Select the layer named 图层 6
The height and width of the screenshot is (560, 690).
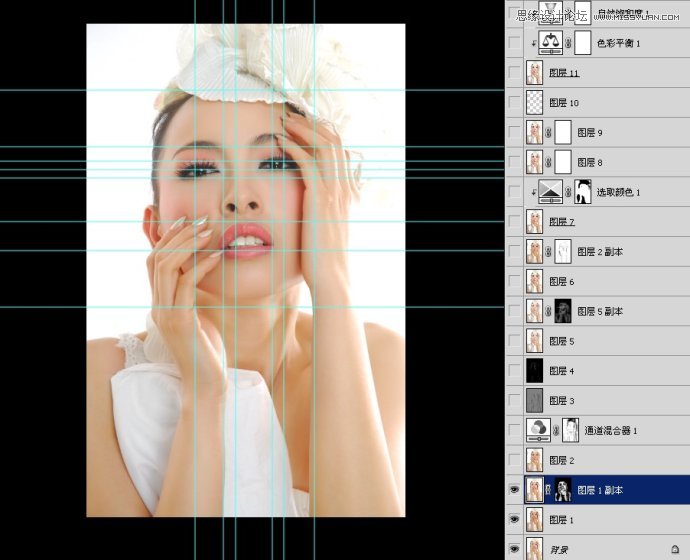(562, 282)
